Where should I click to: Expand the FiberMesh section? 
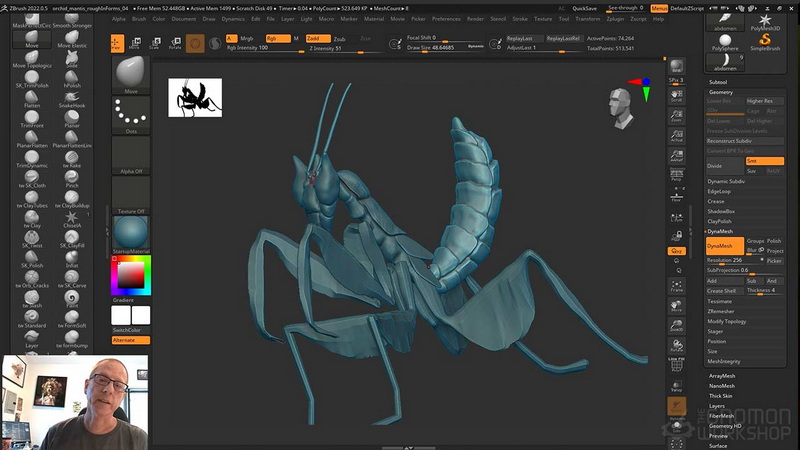[x=721, y=416]
